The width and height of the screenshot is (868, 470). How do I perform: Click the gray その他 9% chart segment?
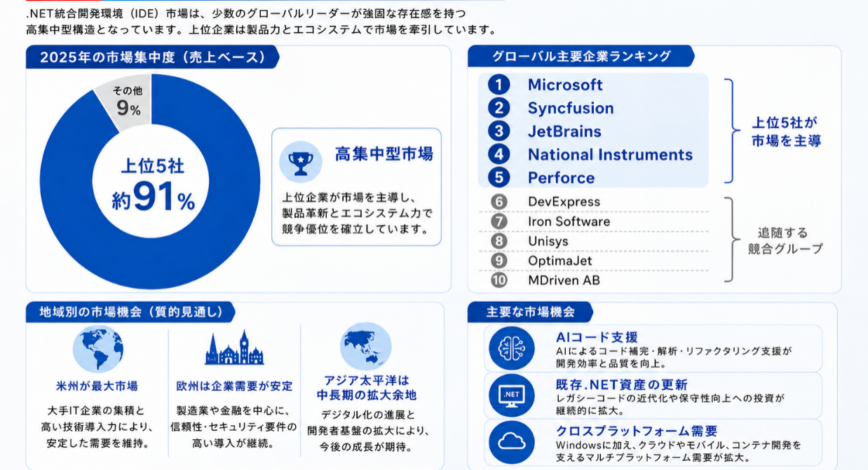127,102
